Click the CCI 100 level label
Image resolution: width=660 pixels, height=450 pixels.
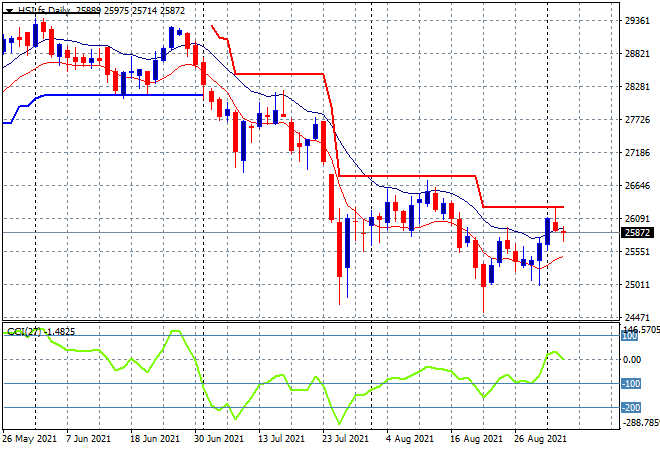(630, 336)
